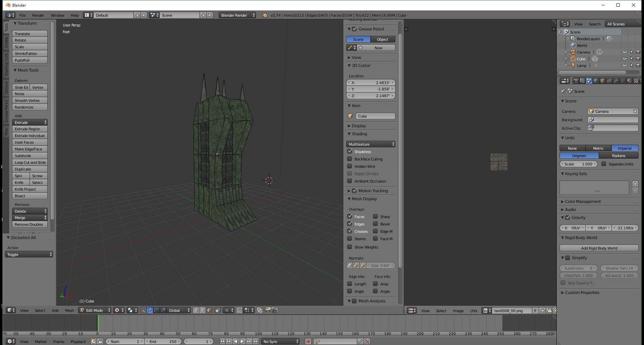Click play animation forward button
This screenshot has height=345, width=644.
tap(242, 341)
